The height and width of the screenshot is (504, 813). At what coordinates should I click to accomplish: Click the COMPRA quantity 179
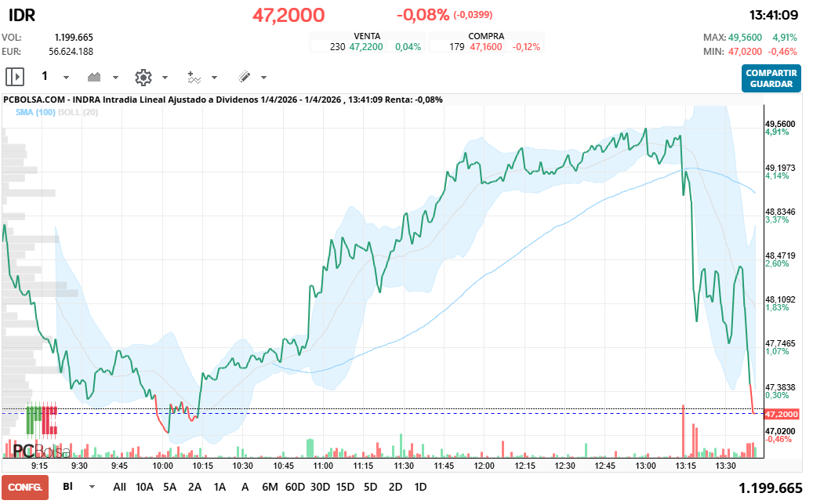click(x=457, y=47)
